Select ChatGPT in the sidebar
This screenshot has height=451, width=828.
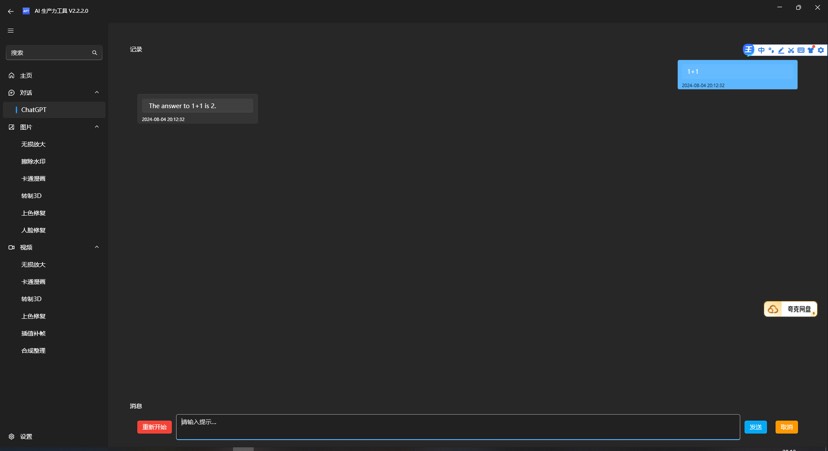pos(34,110)
